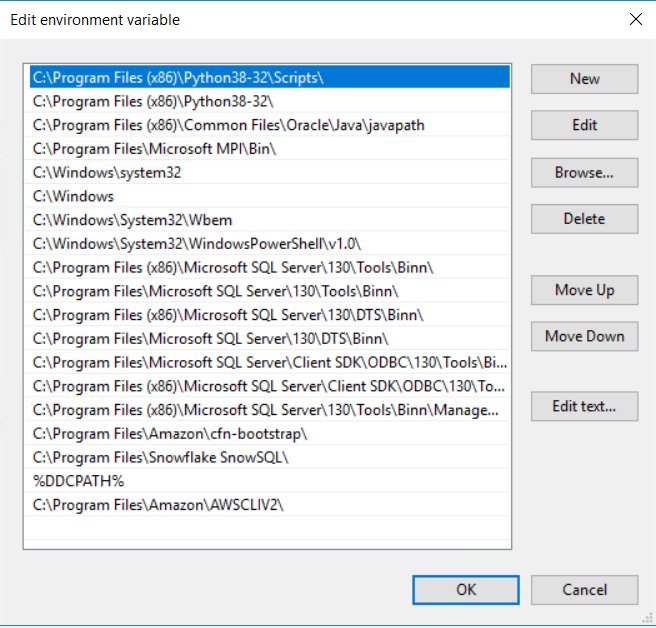
Task: Click the New button
Action: point(584,79)
